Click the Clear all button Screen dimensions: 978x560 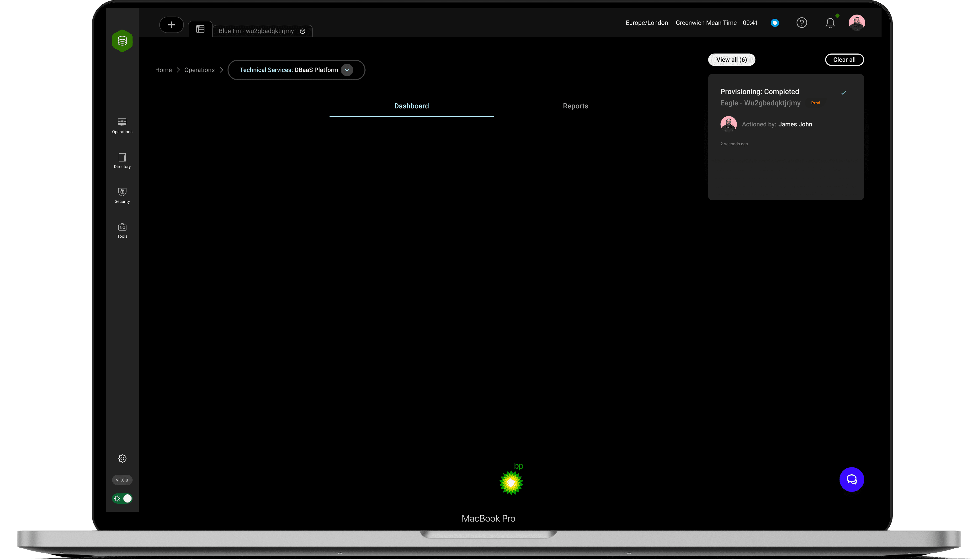tap(844, 60)
